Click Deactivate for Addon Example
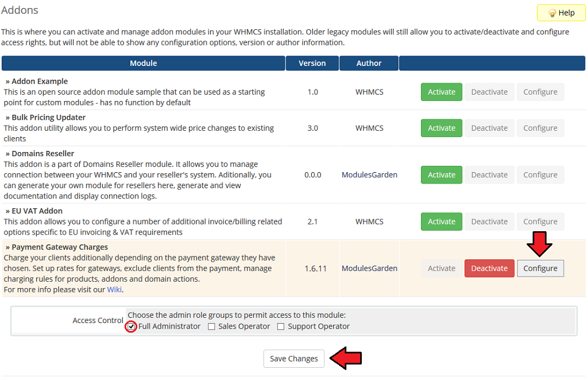 point(489,92)
